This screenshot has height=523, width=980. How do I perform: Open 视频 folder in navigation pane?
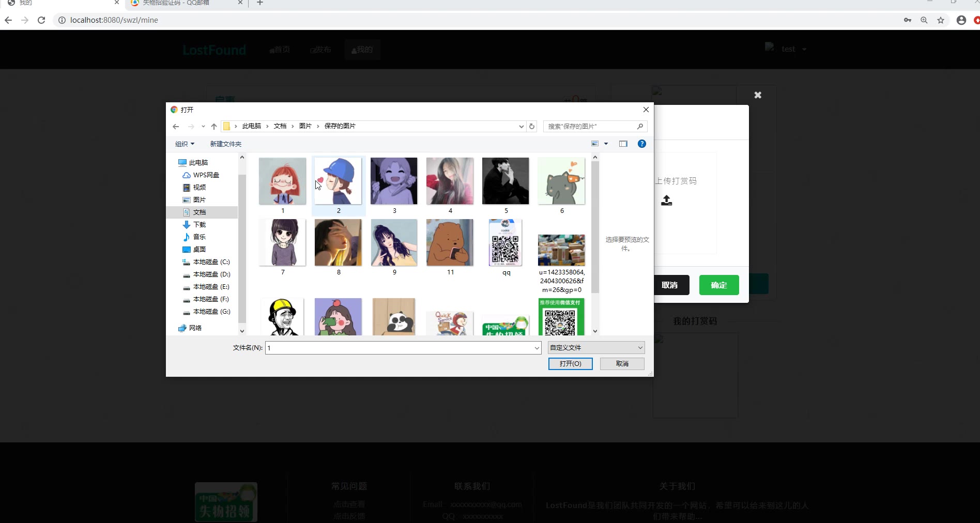click(x=194, y=188)
